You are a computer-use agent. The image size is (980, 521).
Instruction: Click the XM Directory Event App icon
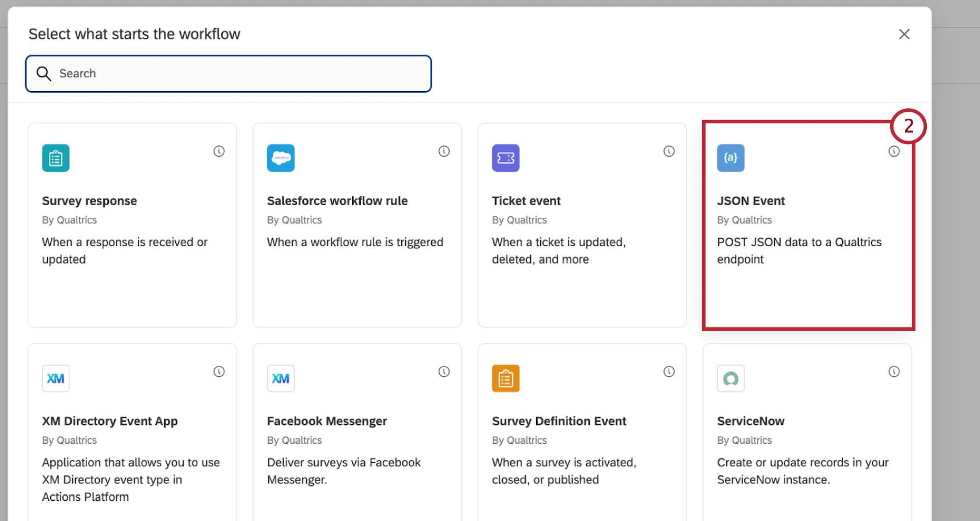pyautogui.click(x=56, y=379)
